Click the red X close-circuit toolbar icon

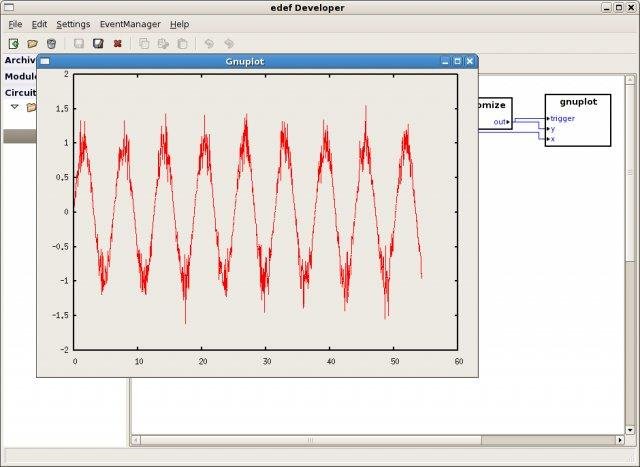[118, 43]
